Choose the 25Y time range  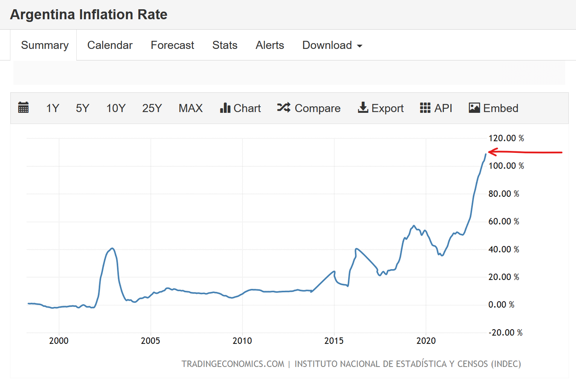pyautogui.click(x=152, y=108)
